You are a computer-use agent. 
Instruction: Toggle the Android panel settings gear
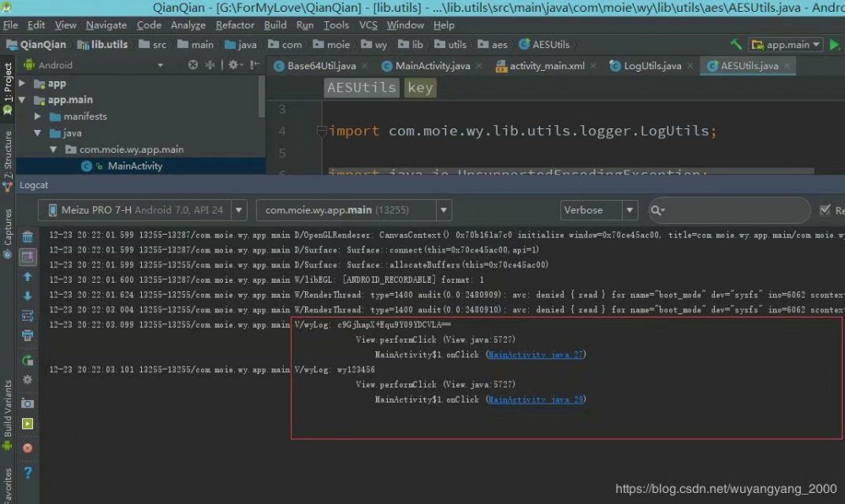pyautogui.click(x=233, y=65)
